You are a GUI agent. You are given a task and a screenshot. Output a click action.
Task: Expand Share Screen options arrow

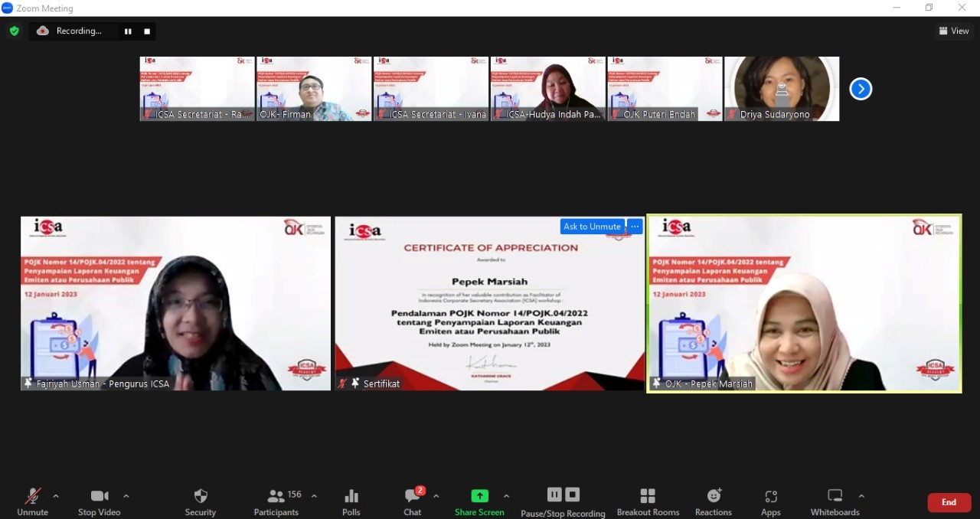[x=506, y=496]
